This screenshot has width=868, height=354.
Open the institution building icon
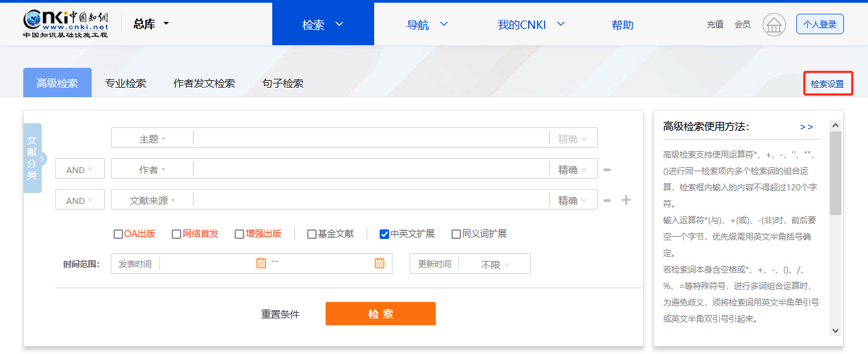774,25
